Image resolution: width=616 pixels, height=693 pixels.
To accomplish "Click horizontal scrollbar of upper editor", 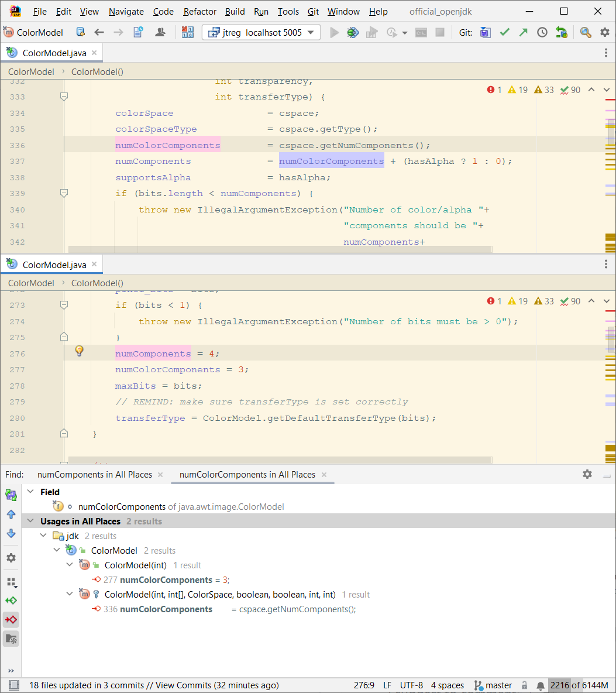I will click(x=280, y=249).
